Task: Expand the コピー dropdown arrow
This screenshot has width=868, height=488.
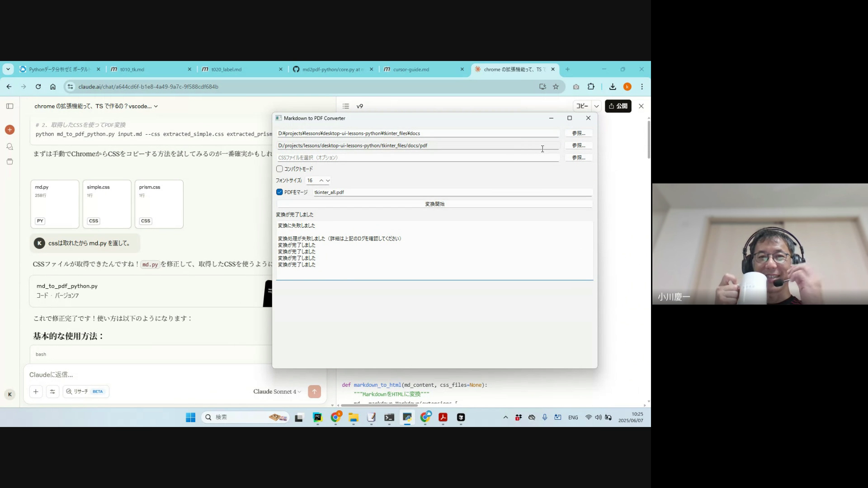Action: point(596,106)
